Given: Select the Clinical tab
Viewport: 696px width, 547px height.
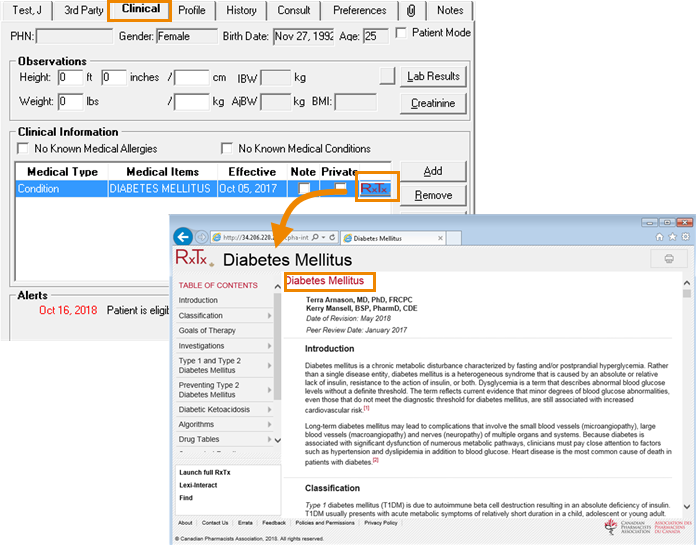Looking at the screenshot, I should click(x=141, y=9).
